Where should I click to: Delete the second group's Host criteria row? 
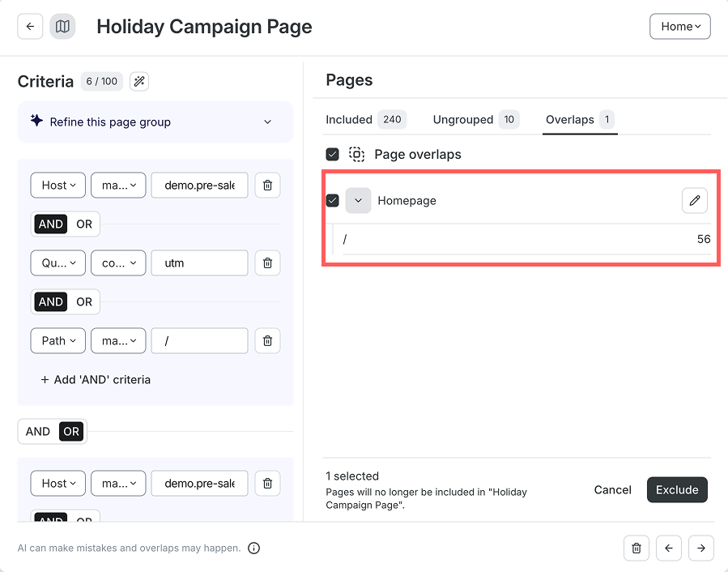[x=267, y=483]
